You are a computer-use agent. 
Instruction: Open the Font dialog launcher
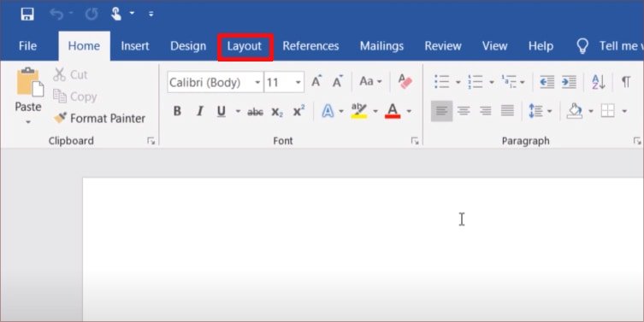[x=415, y=141]
